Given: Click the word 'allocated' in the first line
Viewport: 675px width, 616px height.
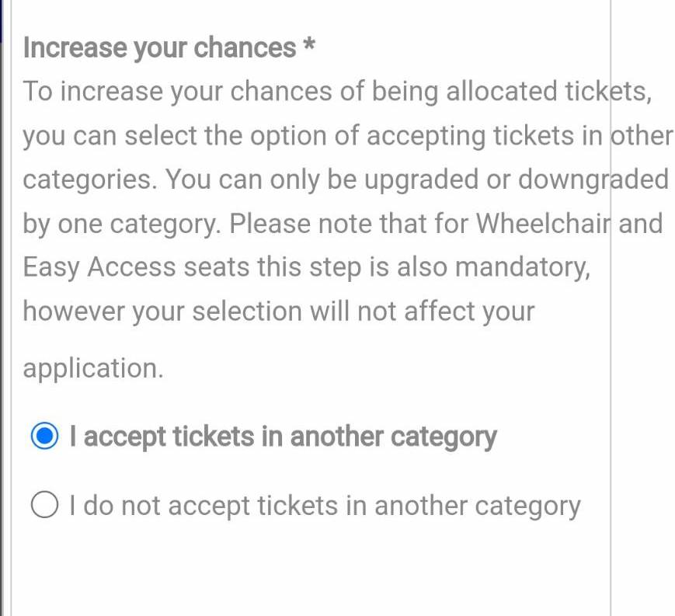Looking at the screenshot, I should 502,91.
